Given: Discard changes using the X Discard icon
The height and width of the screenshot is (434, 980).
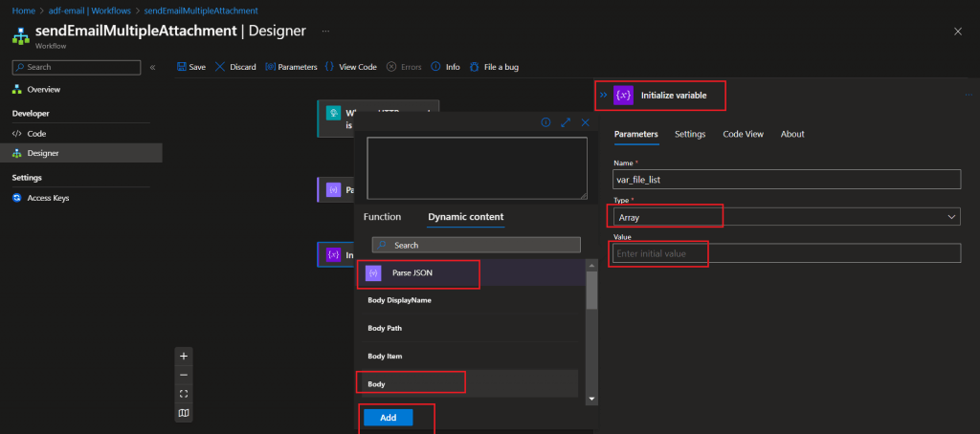Looking at the screenshot, I should (x=220, y=67).
